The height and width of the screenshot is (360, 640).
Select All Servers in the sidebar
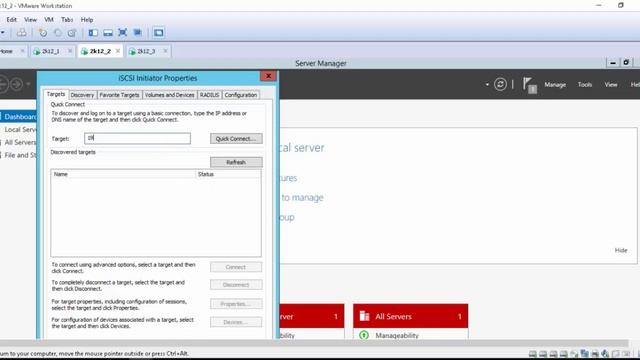point(19,142)
